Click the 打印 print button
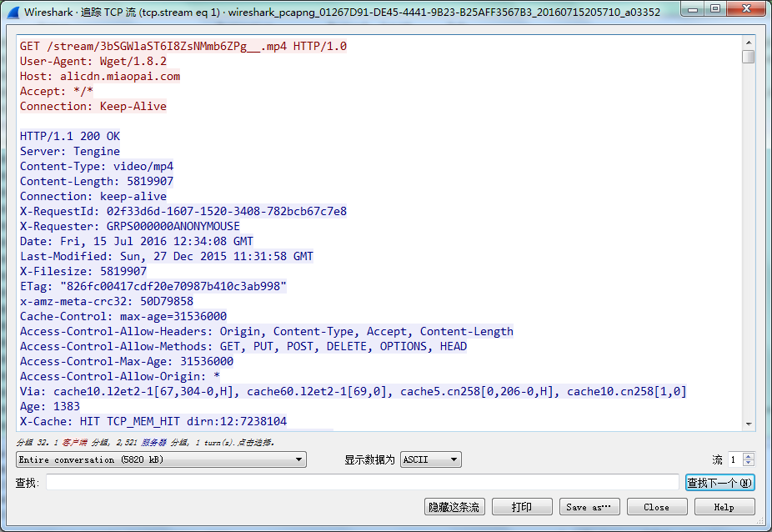The width and height of the screenshot is (772, 532). point(522,507)
